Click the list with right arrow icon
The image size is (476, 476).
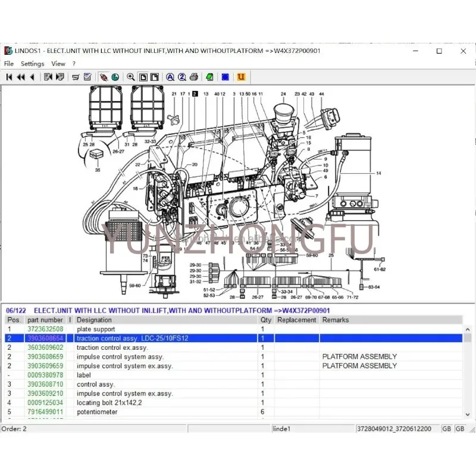tap(60, 77)
